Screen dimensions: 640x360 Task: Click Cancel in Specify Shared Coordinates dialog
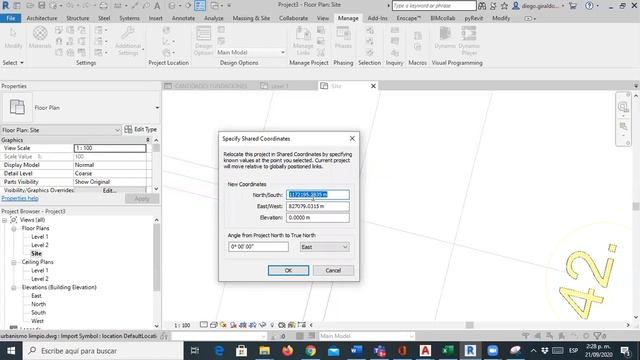[x=333, y=271]
